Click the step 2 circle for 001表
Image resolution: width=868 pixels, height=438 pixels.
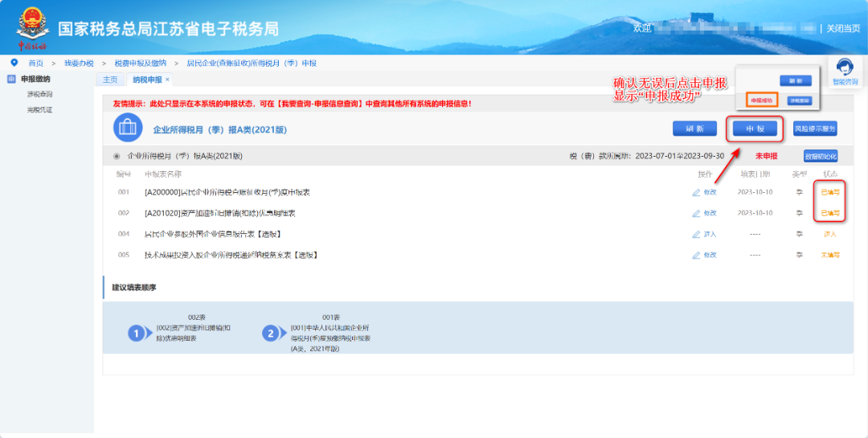(271, 334)
